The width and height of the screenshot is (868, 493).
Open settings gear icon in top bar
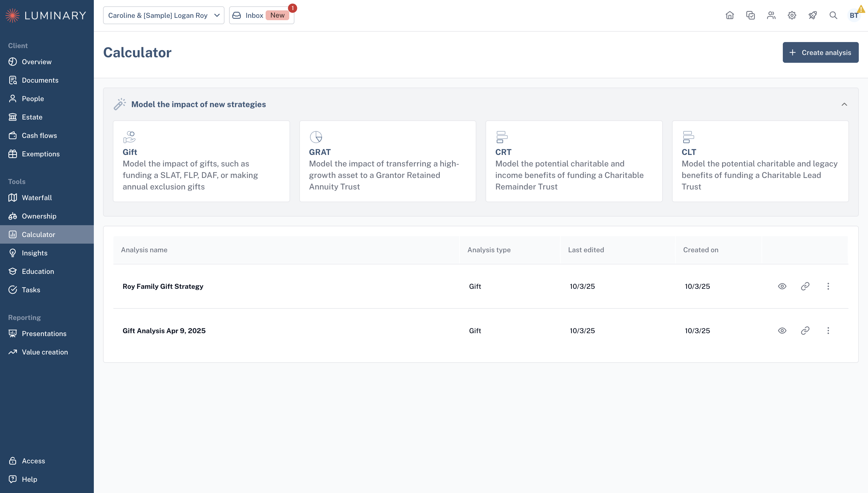pos(792,15)
